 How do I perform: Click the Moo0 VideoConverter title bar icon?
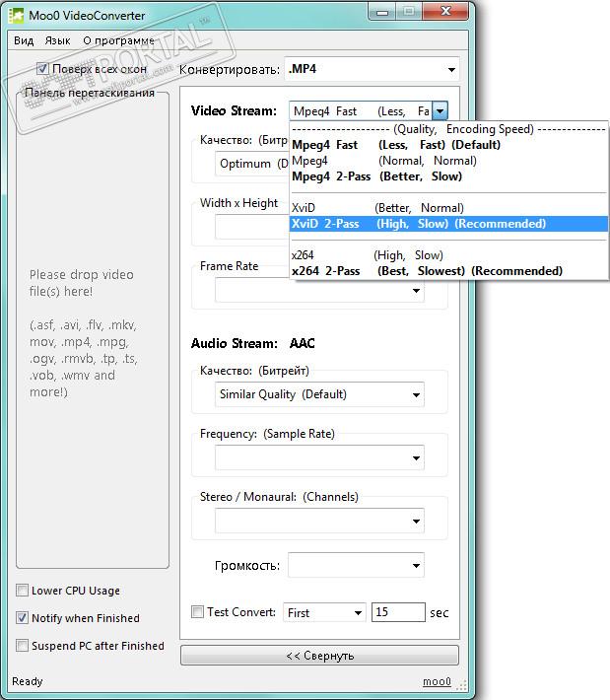[16, 16]
